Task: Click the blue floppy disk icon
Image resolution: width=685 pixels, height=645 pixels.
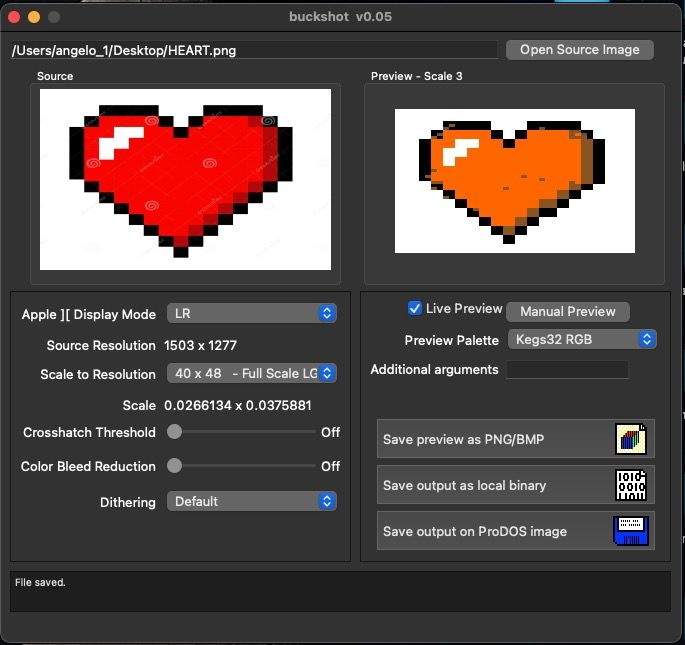Action: pyautogui.click(x=631, y=531)
